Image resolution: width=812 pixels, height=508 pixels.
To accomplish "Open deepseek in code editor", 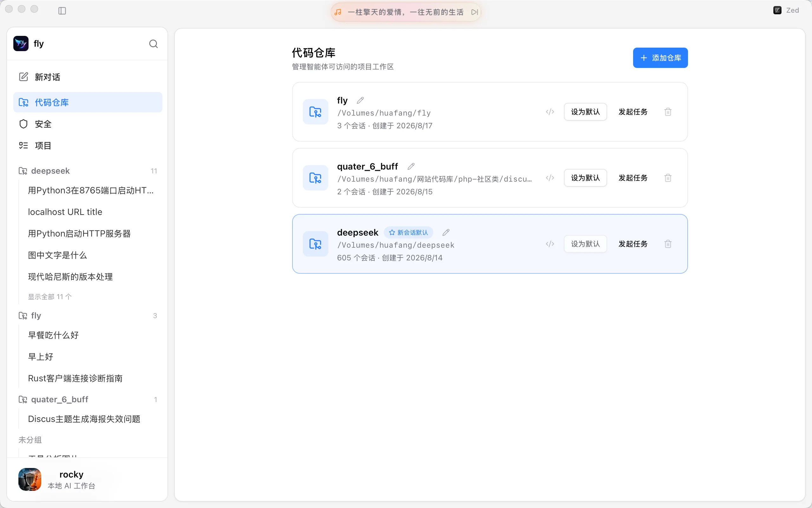I will [550, 244].
